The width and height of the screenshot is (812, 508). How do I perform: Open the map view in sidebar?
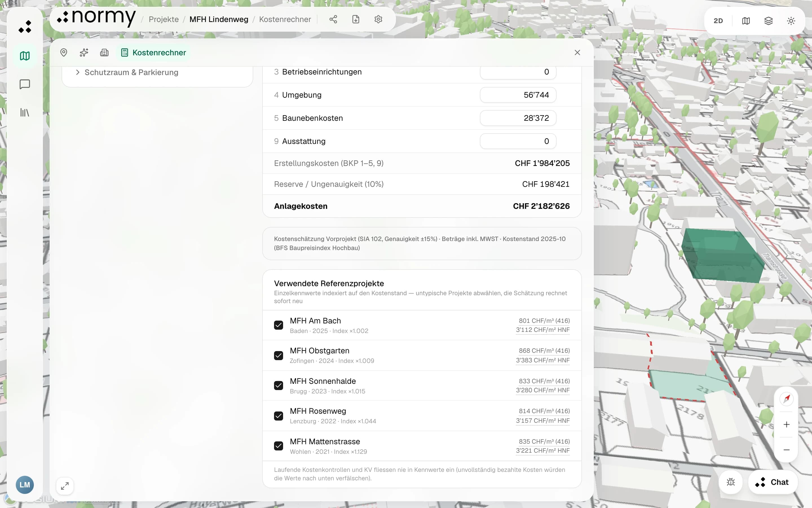[x=25, y=56]
